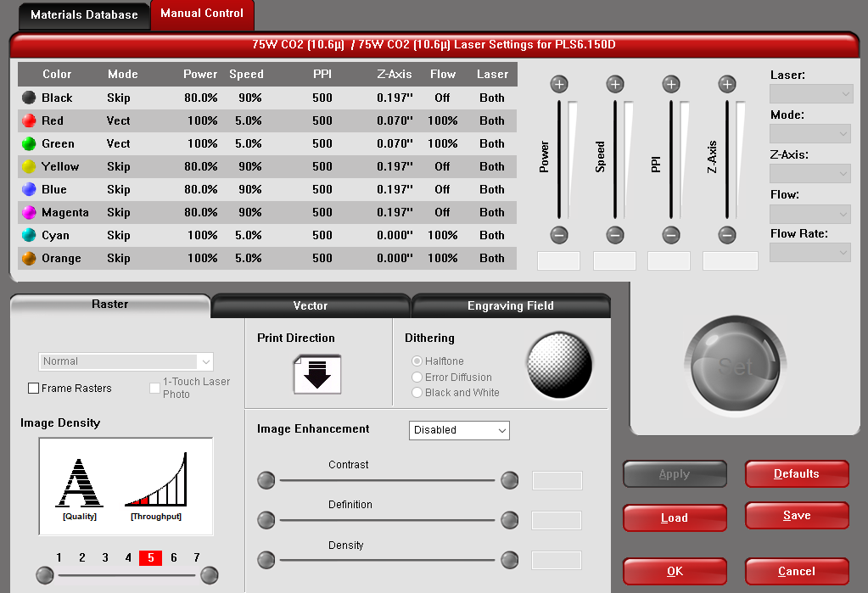The width and height of the screenshot is (868, 593).
Task: Click the minus icon below Speed slider
Action: (615, 235)
